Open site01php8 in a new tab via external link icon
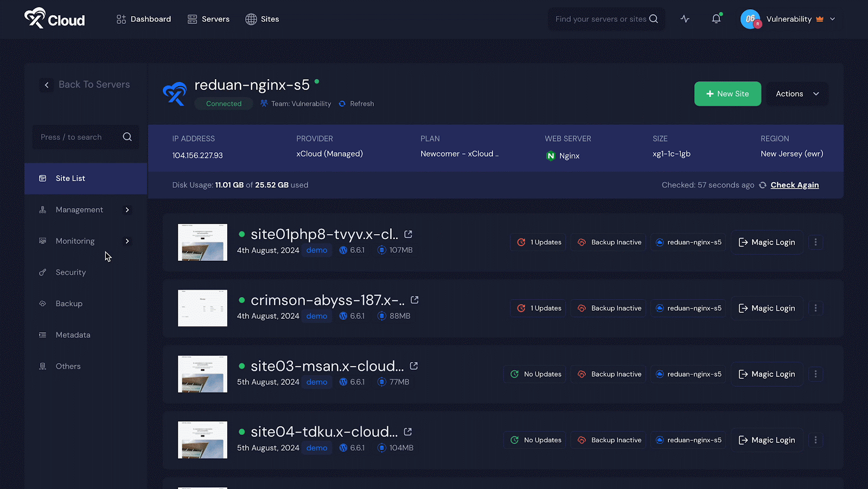The width and height of the screenshot is (868, 489). (408, 234)
